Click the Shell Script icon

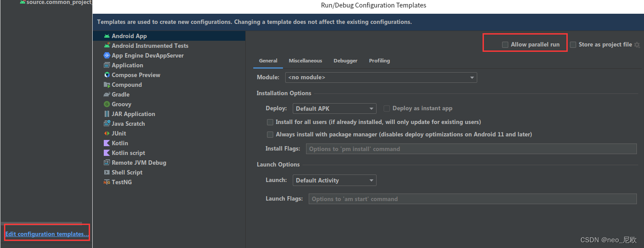pos(107,172)
